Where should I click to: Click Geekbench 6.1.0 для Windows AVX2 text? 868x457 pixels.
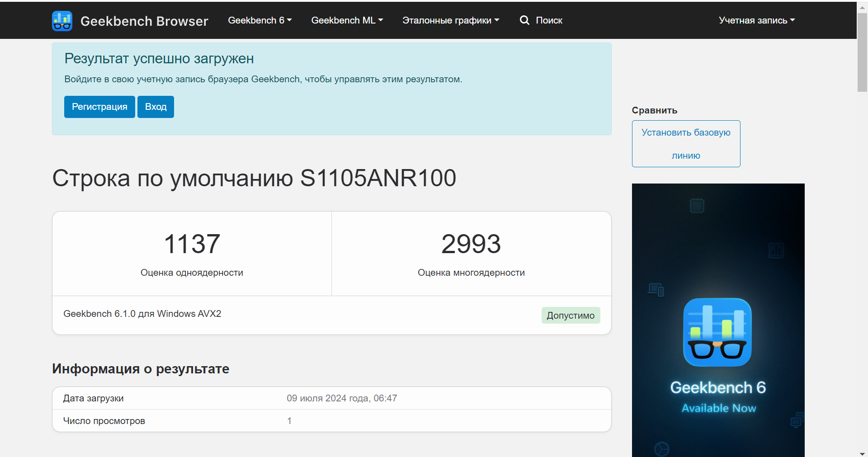[142, 314]
